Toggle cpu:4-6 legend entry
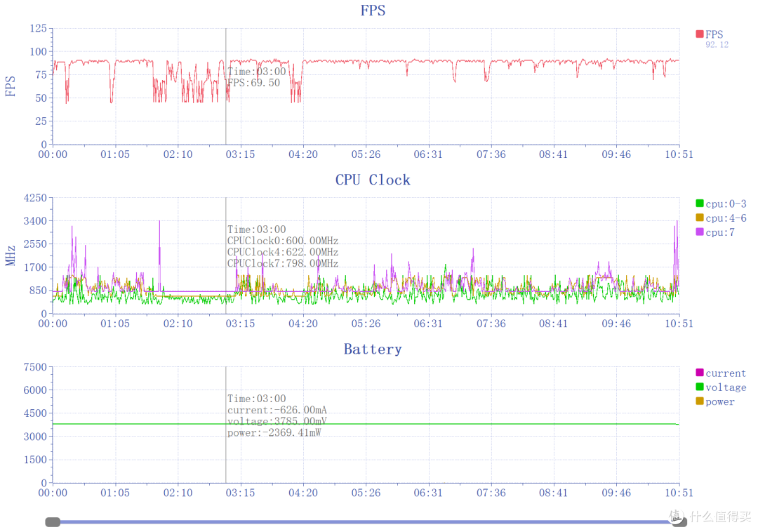The width and height of the screenshot is (758, 532). click(x=721, y=218)
